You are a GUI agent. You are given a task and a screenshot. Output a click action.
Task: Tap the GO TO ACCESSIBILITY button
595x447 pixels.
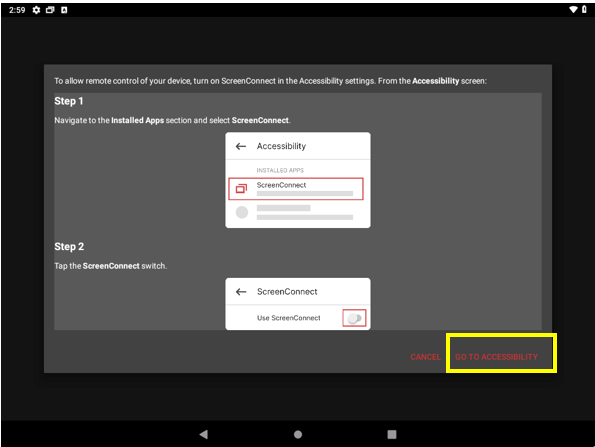click(496, 357)
